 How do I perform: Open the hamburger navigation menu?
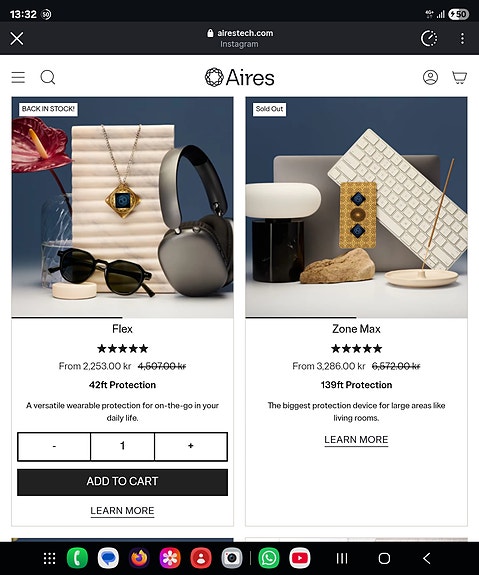(18, 77)
